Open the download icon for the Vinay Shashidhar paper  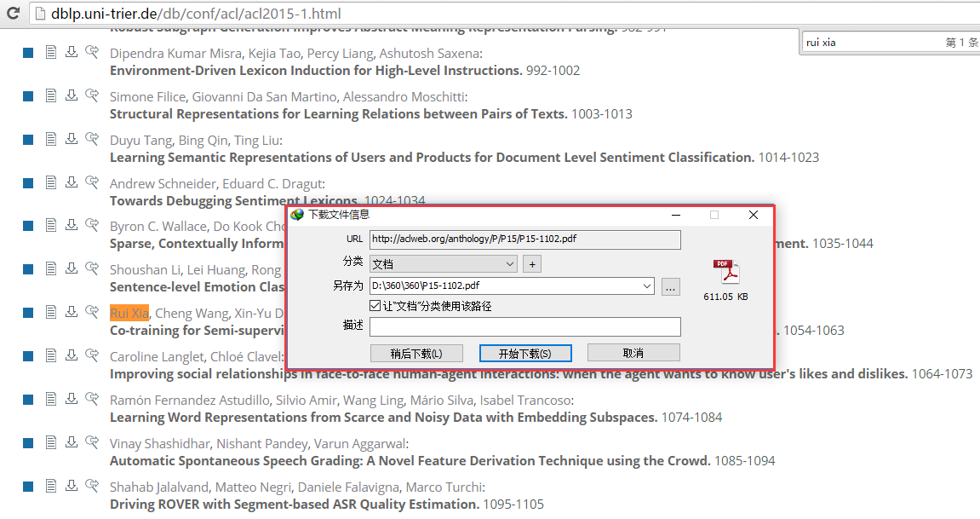pyautogui.click(x=72, y=442)
